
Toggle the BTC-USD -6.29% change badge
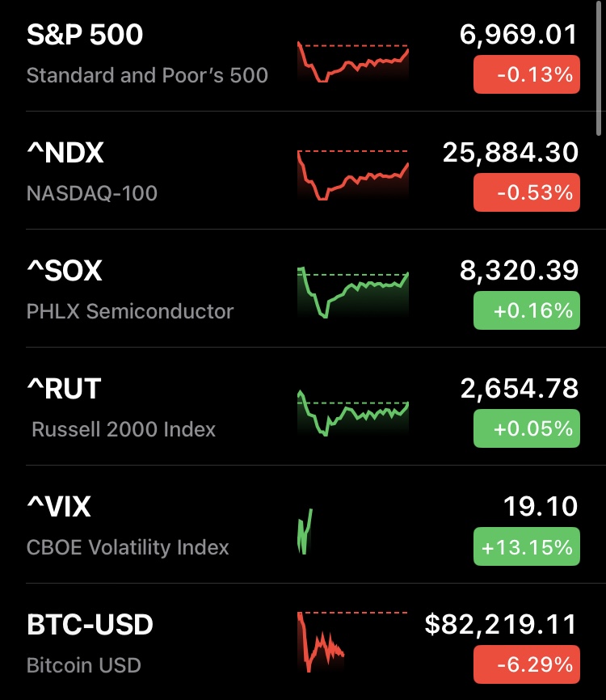(x=526, y=665)
